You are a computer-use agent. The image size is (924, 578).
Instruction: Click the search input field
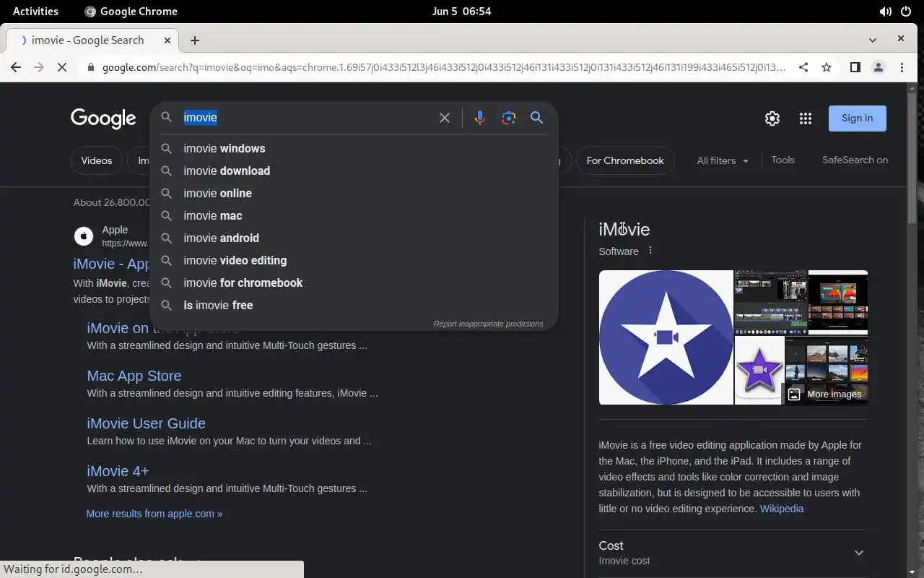[307, 118]
